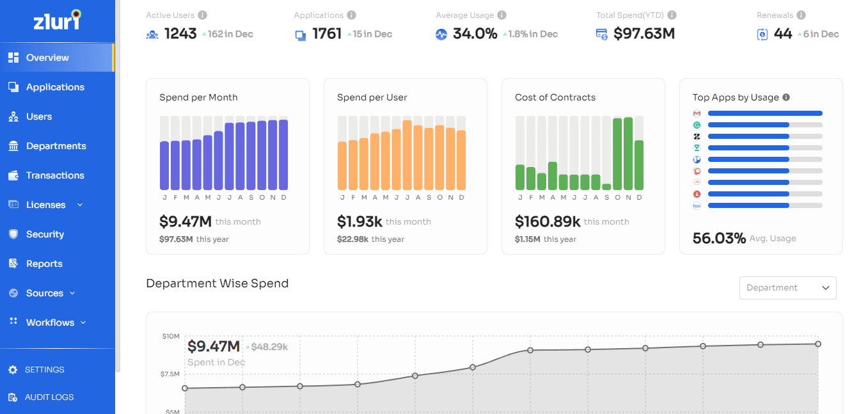Select the Departments icon
Image resolution: width=868 pixels, height=414 pixels.
tap(13, 145)
